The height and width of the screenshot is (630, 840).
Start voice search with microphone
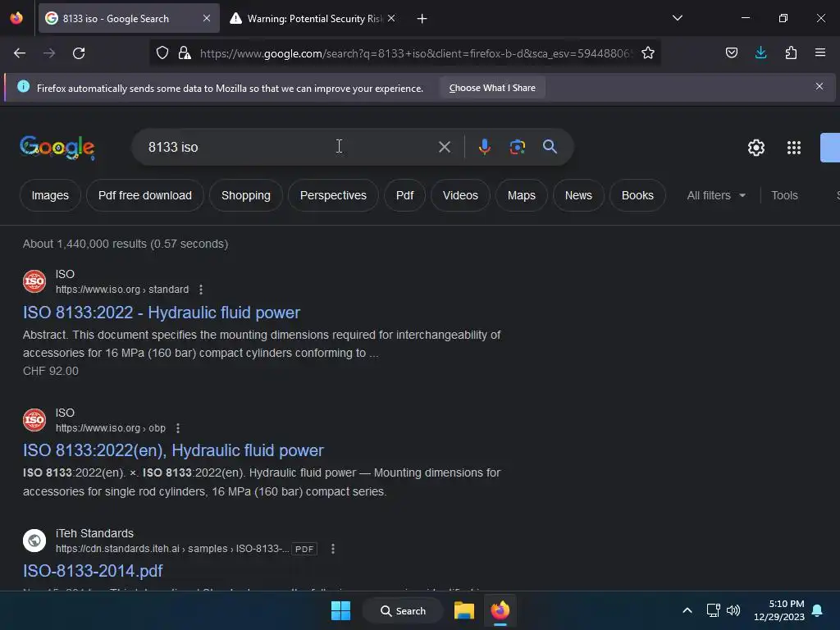[484, 147]
